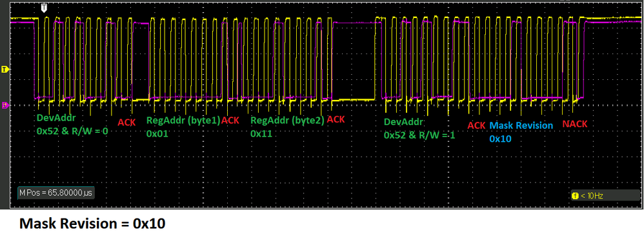Click the ACK label before Mask Revision
Screen dimensions: 644x243
click(x=476, y=126)
